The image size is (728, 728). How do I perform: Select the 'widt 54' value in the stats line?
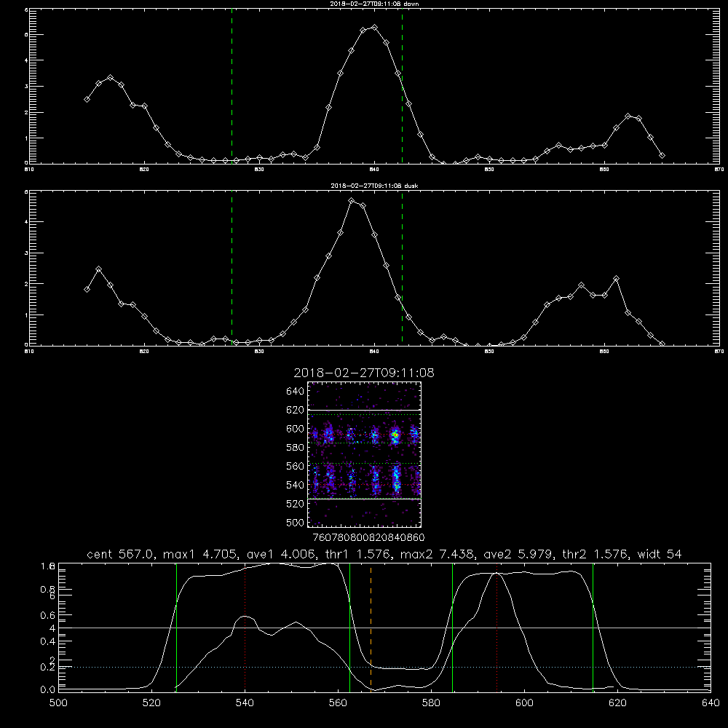point(660,554)
